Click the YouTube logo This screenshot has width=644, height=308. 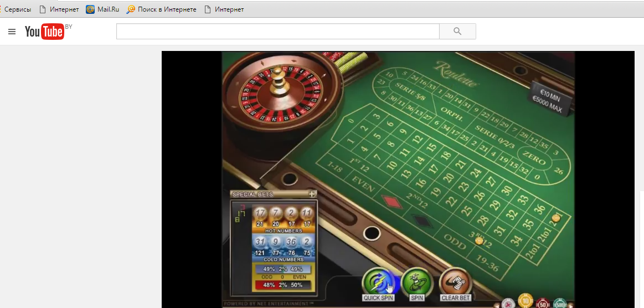[44, 32]
